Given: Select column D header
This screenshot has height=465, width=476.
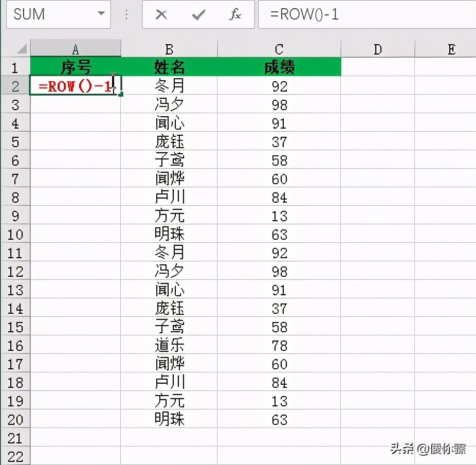Looking at the screenshot, I should coord(378,48).
